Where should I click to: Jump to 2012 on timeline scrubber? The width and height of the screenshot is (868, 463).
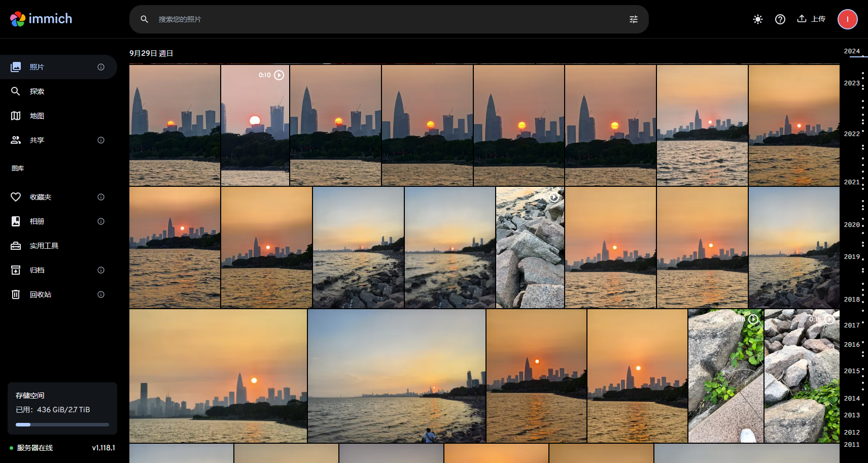[852, 433]
